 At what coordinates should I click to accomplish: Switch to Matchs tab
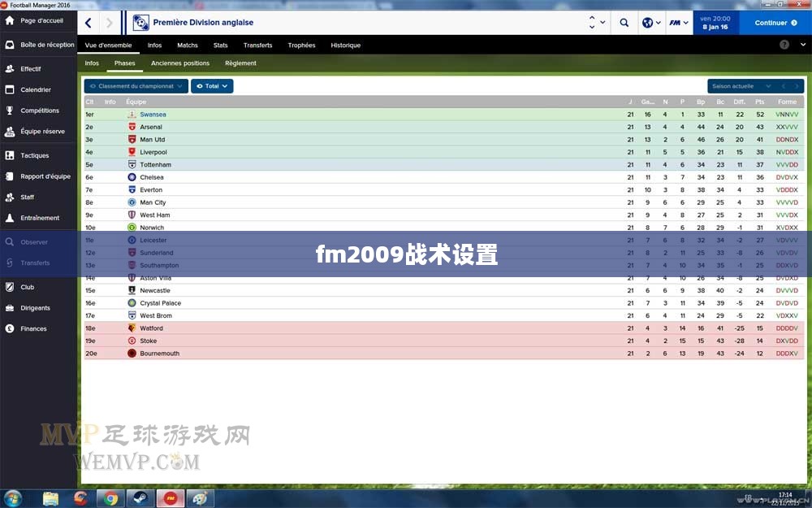click(188, 45)
